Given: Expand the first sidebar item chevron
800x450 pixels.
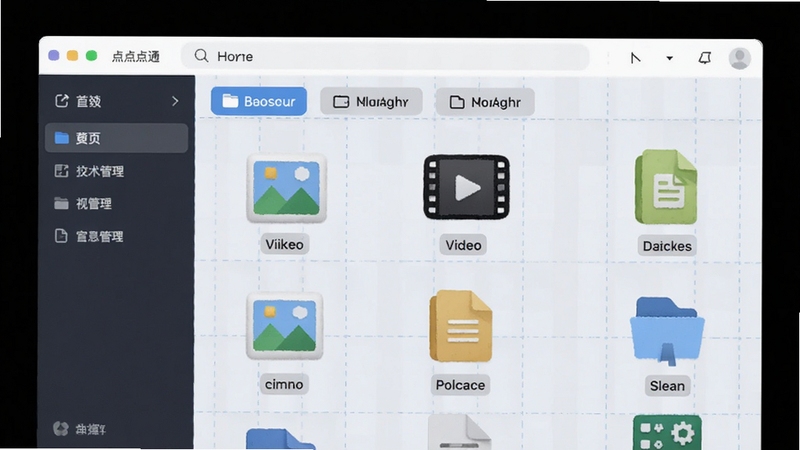Looking at the screenshot, I should (x=175, y=101).
